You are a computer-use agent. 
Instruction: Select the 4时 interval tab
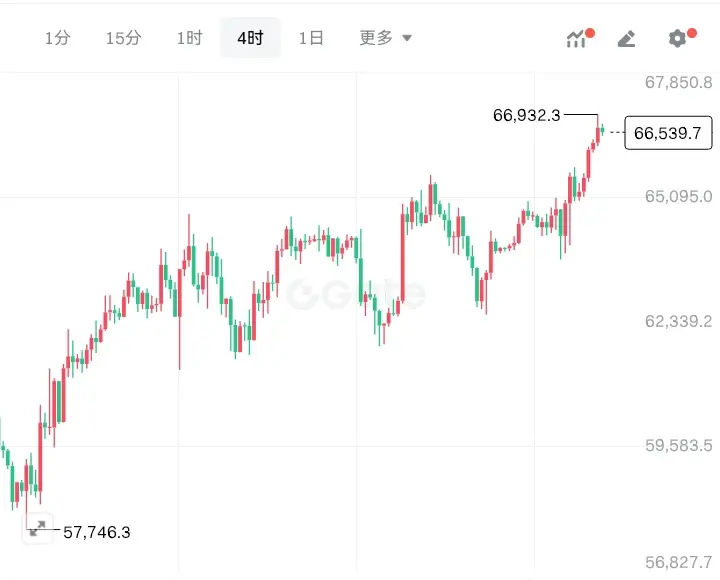tap(250, 38)
